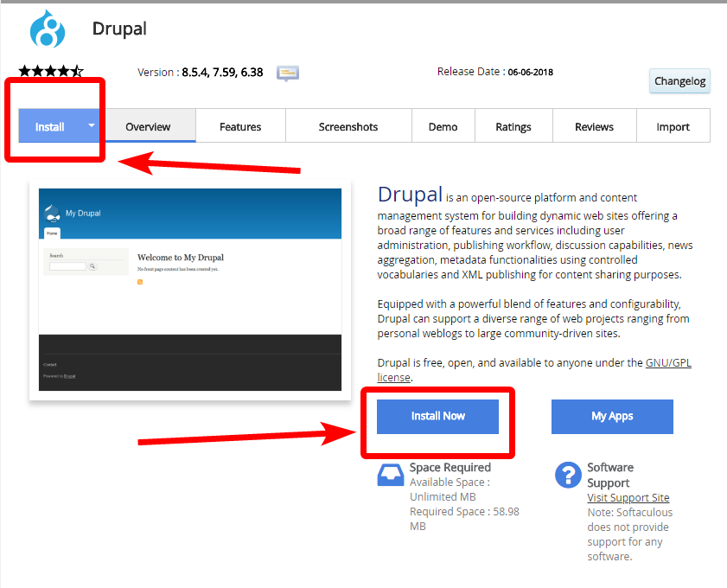Expand the Install tab dropdown arrow
This screenshot has width=727, height=588.
(92, 125)
